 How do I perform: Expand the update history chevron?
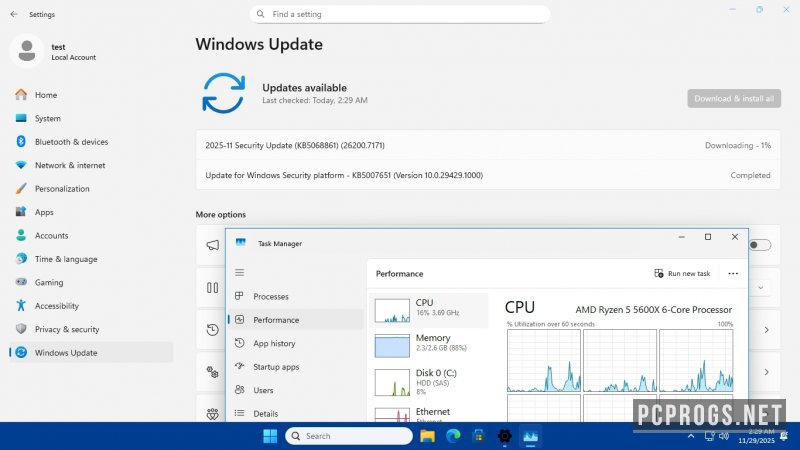(766, 330)
